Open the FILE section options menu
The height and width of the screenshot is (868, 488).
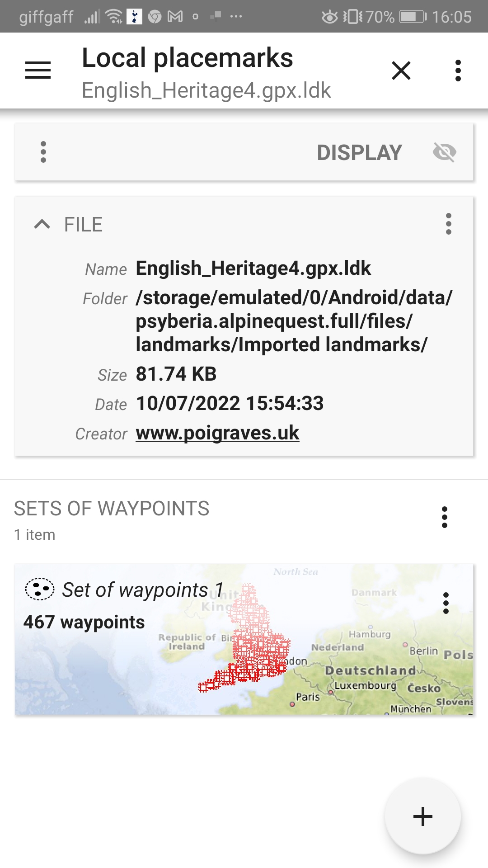point(448,224)
